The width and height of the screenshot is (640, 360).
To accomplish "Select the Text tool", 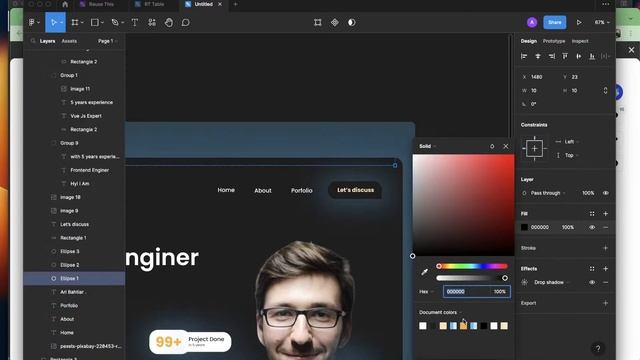I will (135, 22).
